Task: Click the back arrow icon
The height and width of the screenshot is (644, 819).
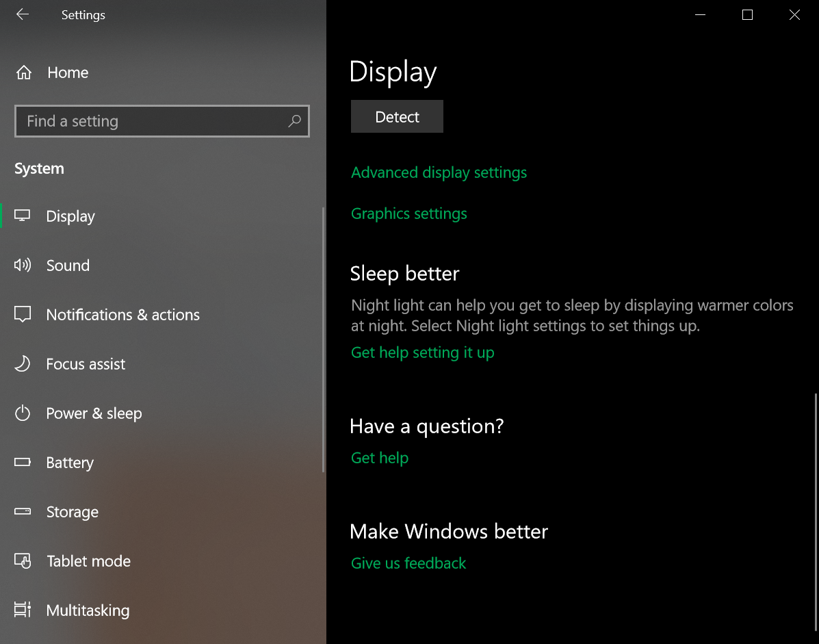Action: pyautogui.click(x=23, y=14)
